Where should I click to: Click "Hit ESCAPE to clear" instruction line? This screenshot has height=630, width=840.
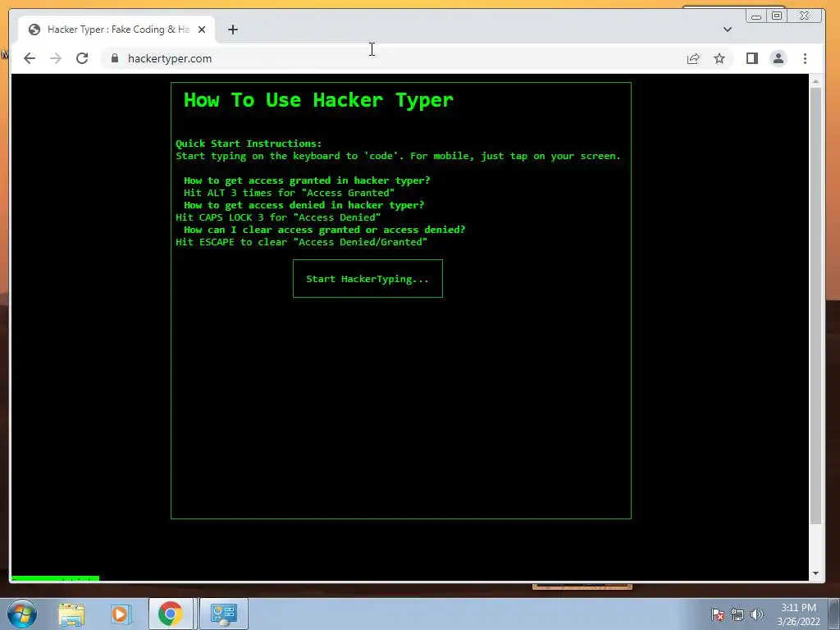pyautogui.click(x=302, y=242)
